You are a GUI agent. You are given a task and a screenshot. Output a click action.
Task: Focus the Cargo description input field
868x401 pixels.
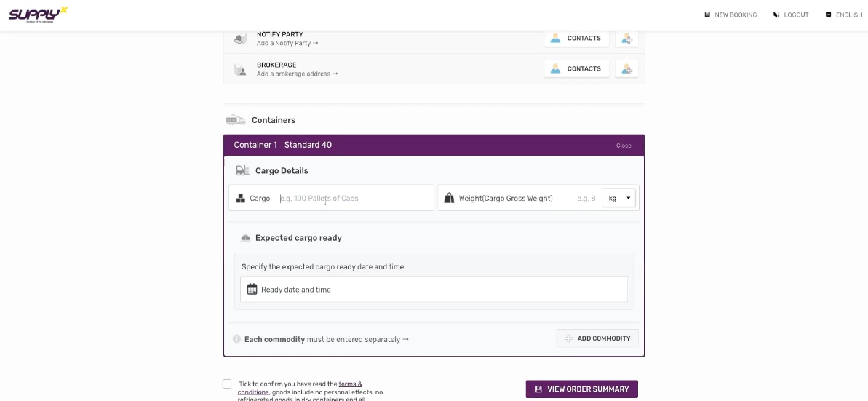point(353,198)
